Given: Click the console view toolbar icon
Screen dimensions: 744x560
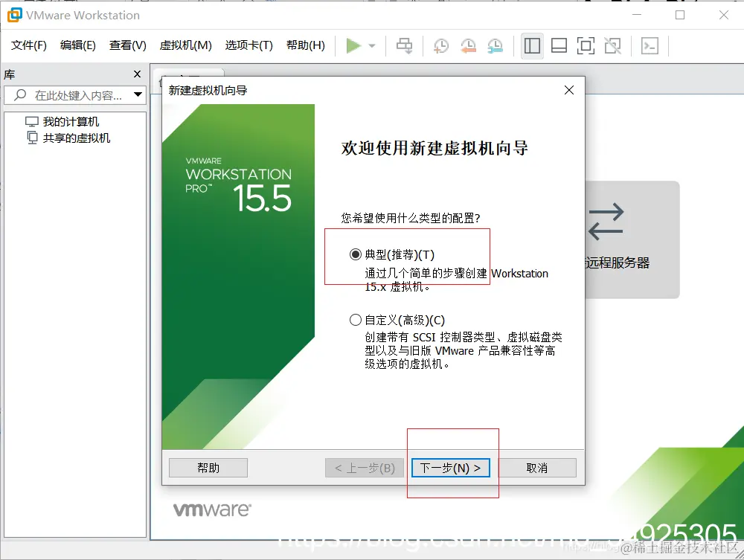Looking at the screenshot, I should click(650, 46).
